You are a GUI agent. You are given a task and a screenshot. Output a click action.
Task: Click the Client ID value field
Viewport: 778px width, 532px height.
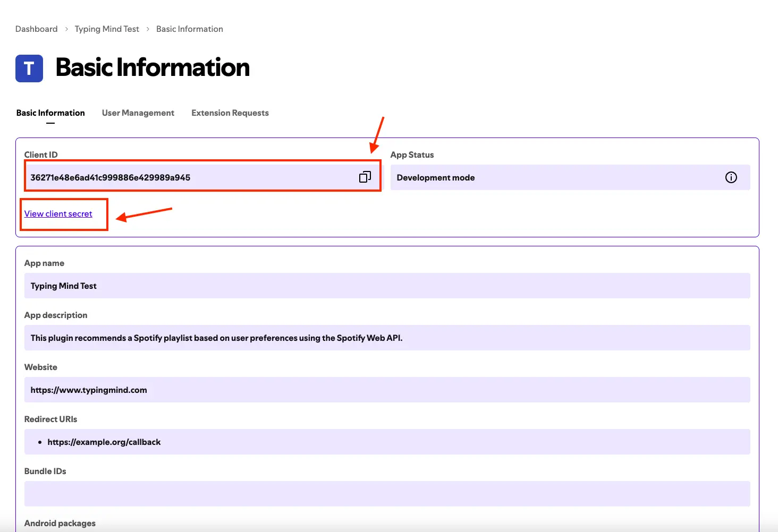pyautogui.click(x=202, y=177)
